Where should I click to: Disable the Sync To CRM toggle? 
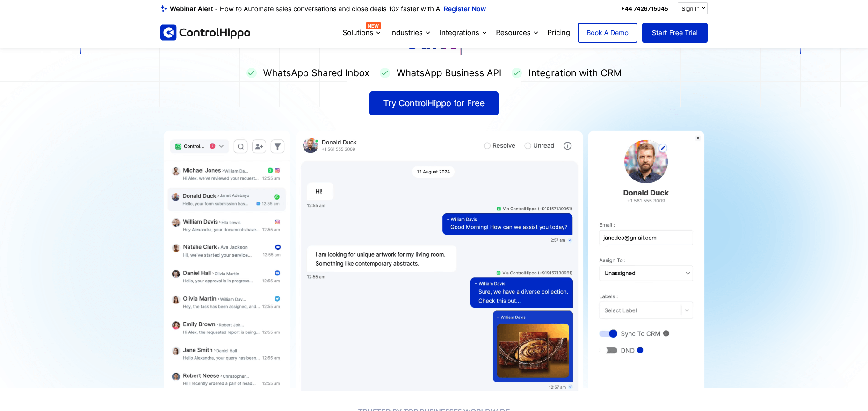(608, 333)
